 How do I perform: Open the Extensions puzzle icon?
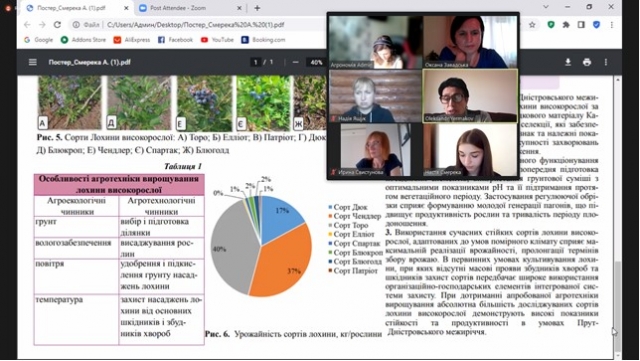566,25
